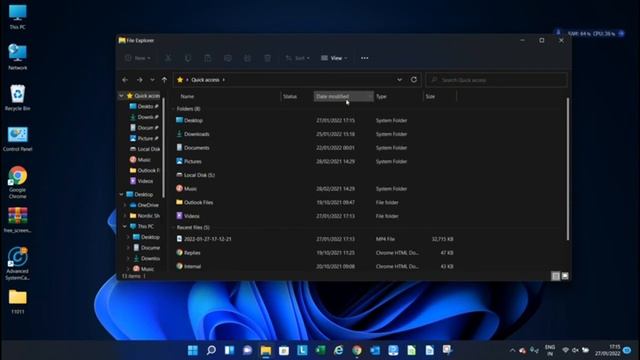Open Internet Explorer from the taskbar

point(339,350)
